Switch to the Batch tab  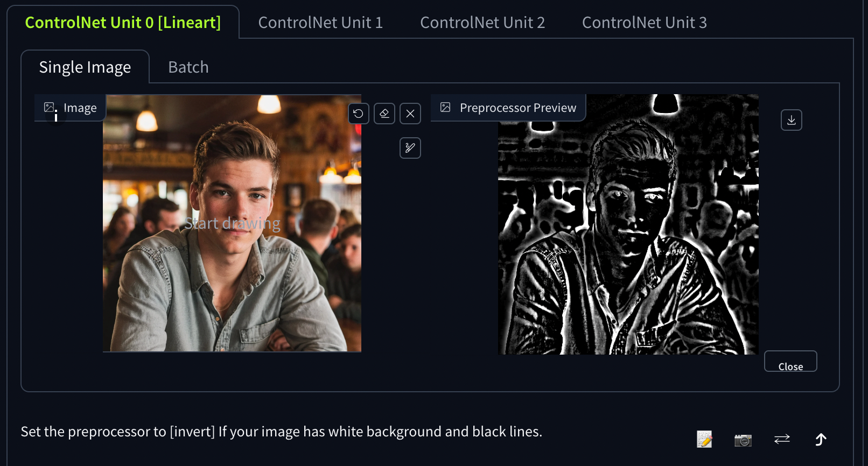[188, 67]
